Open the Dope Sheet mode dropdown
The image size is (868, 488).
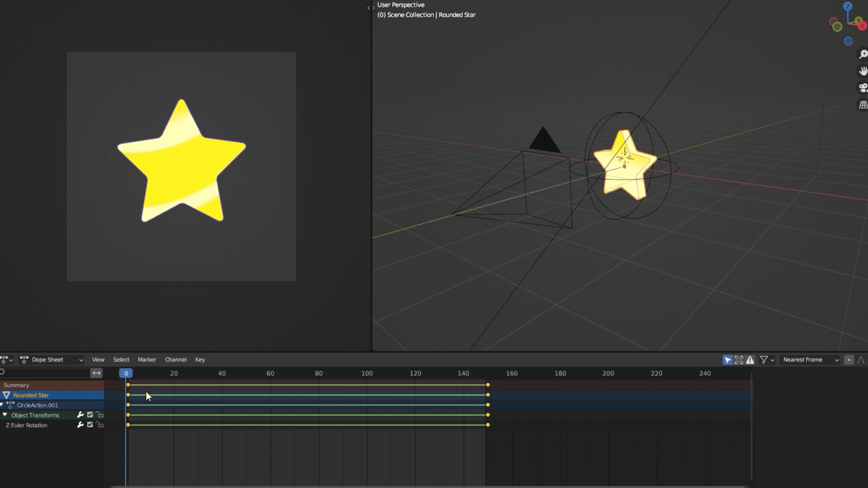pyautogui.click(x=52, y=360)
